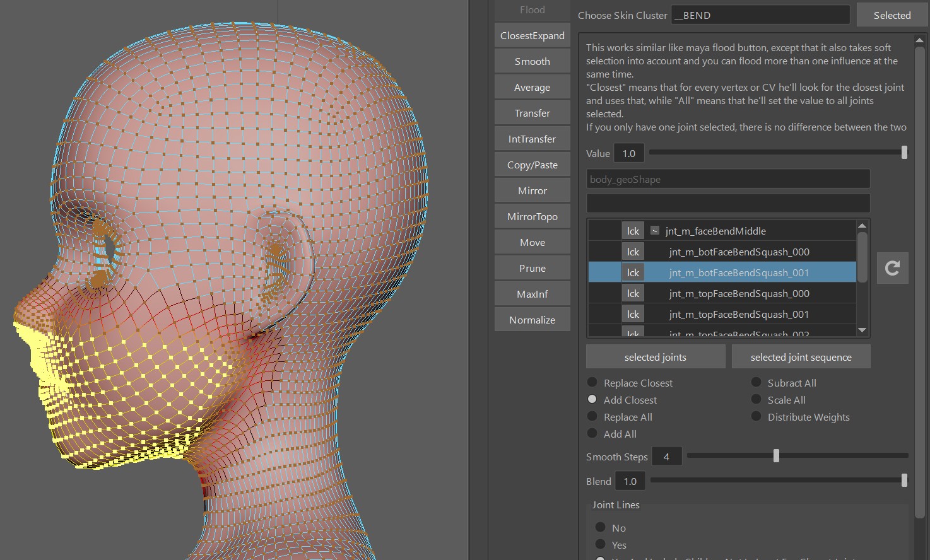The image size is (930, 560).
Task: Click joint list scroll up arrow
Action: click(862, 226)
